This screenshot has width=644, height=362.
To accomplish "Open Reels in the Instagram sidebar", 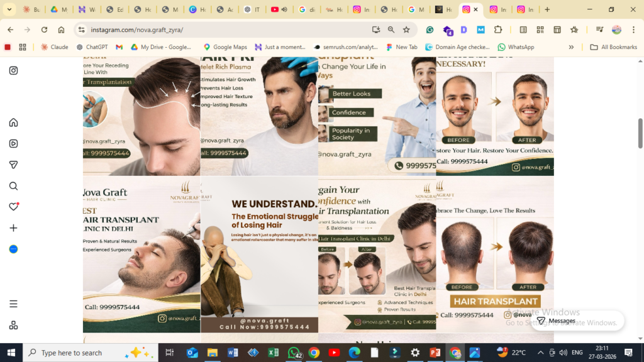I will click(x=13, y=143).
